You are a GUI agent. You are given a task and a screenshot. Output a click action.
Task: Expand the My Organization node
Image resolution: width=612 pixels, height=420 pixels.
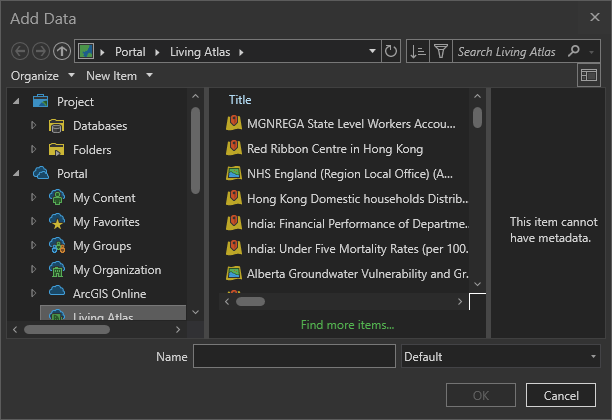[33, 269]
